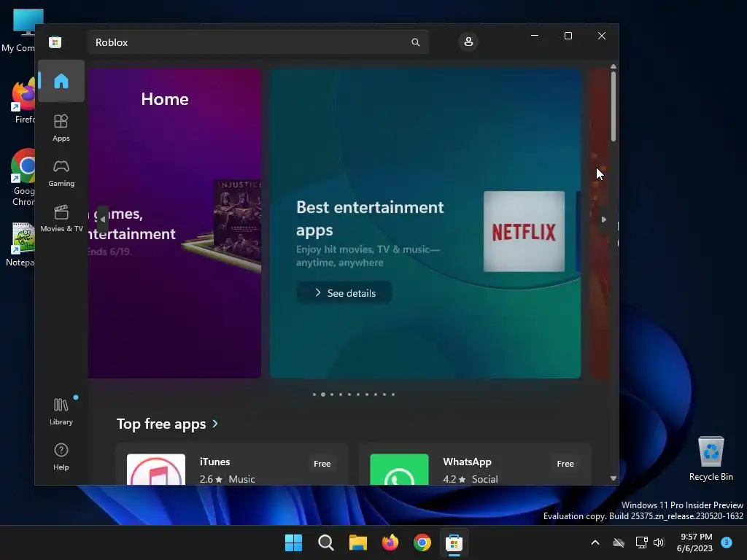
Task: Select the active second carousel dot
Action: pyautogui.click(x=323, y=394)
